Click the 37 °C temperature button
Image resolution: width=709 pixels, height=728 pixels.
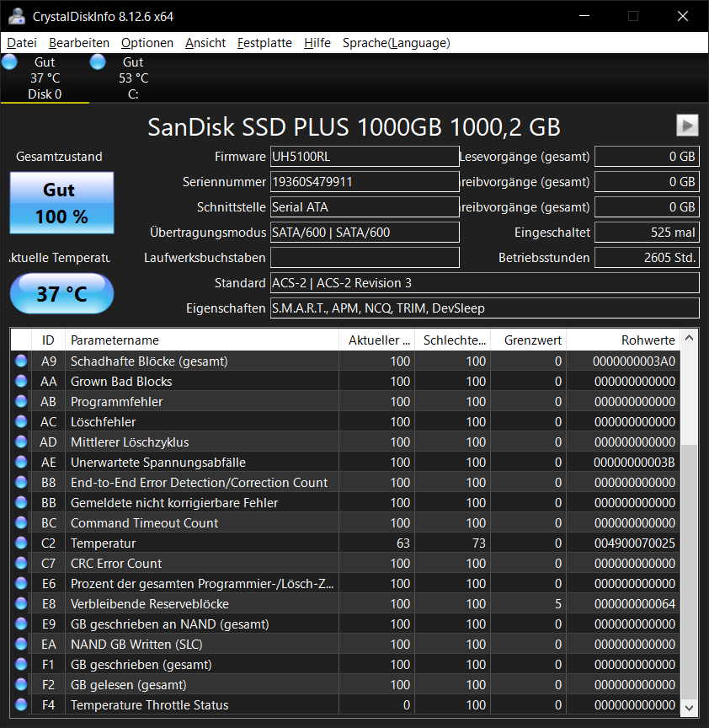pos(61,293)
